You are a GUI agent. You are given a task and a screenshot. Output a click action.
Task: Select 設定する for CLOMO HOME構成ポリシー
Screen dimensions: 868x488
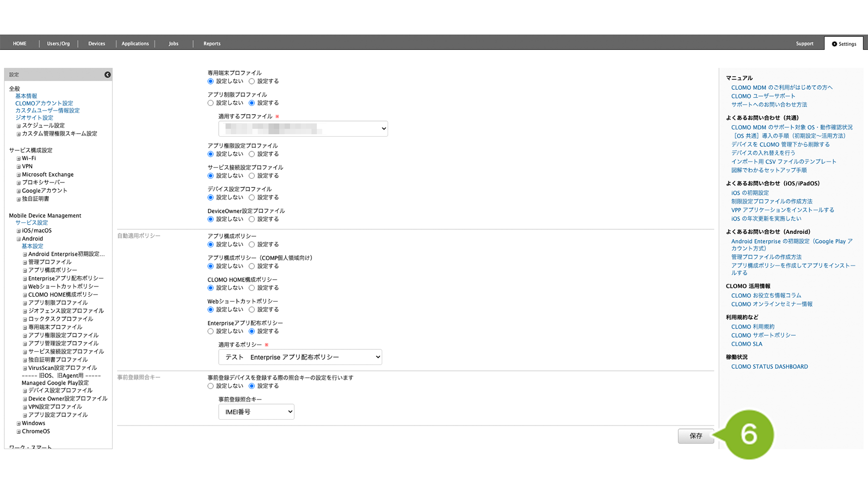252,288
